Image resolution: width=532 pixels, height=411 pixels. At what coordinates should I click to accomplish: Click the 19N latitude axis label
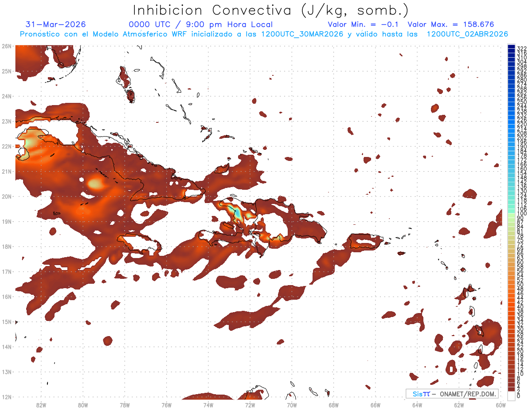coord(6,221)
